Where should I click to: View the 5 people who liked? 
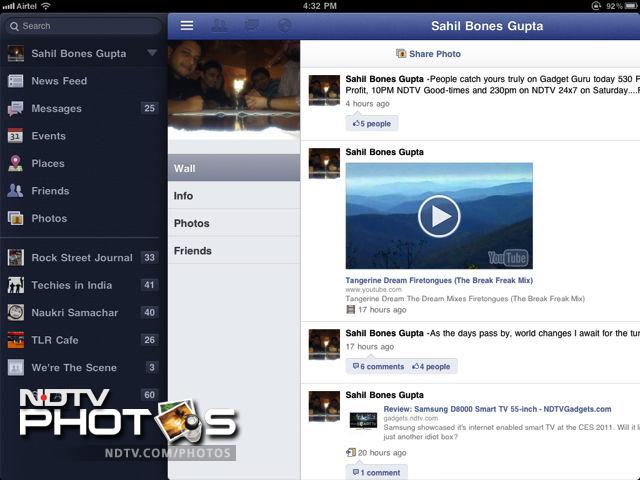372,123
